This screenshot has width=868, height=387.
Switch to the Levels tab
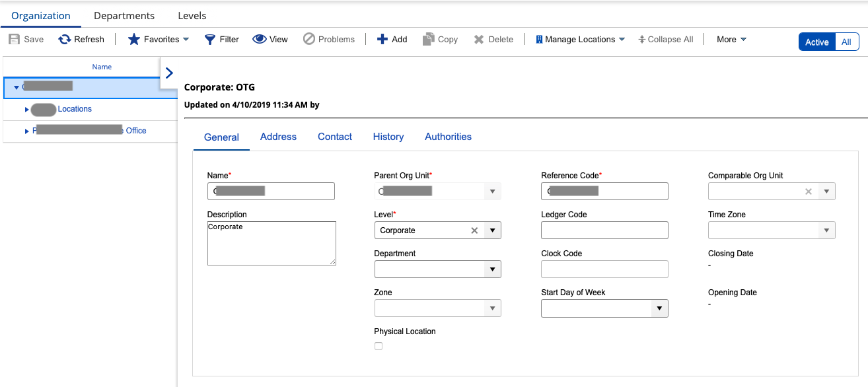[192, 16]
